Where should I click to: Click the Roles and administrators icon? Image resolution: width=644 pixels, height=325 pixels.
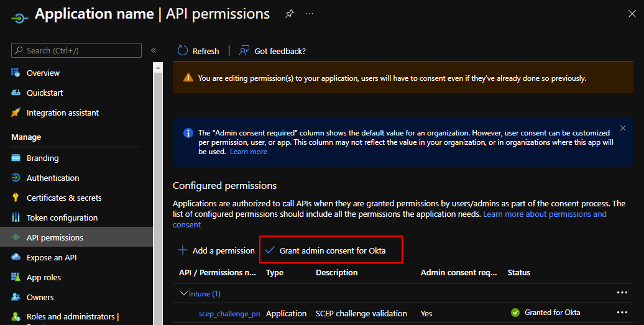point(16,316)
